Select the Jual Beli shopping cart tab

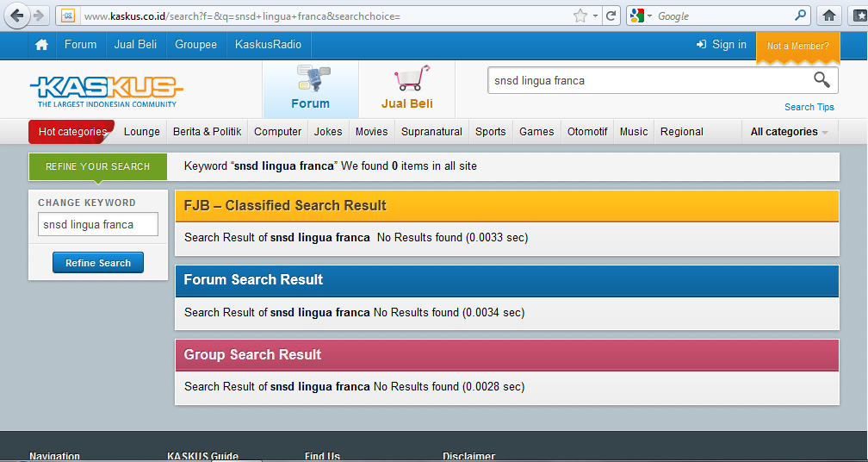[406, 89]
